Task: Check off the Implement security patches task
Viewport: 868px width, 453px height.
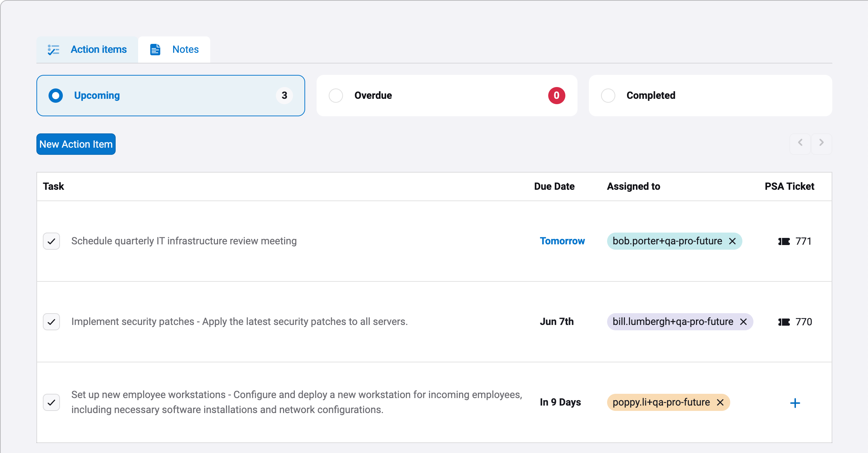Action: [51, 322]
